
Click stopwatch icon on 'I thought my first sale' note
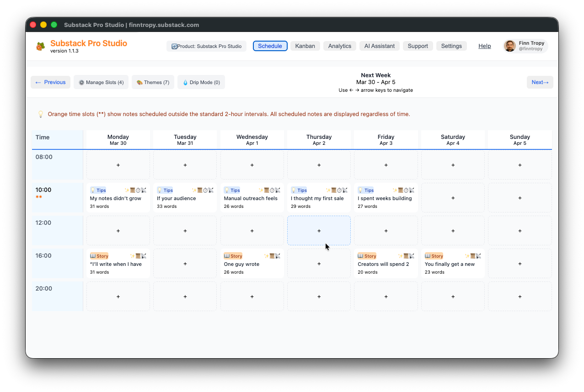pyautogui.click(x=339, y=190)
